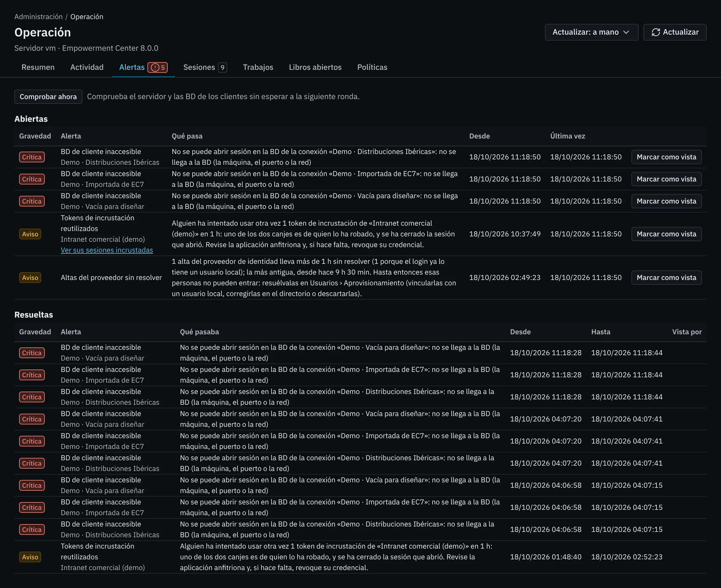Open the Sesiones tab
Viewport: 721px width, 588px height.
205,67
